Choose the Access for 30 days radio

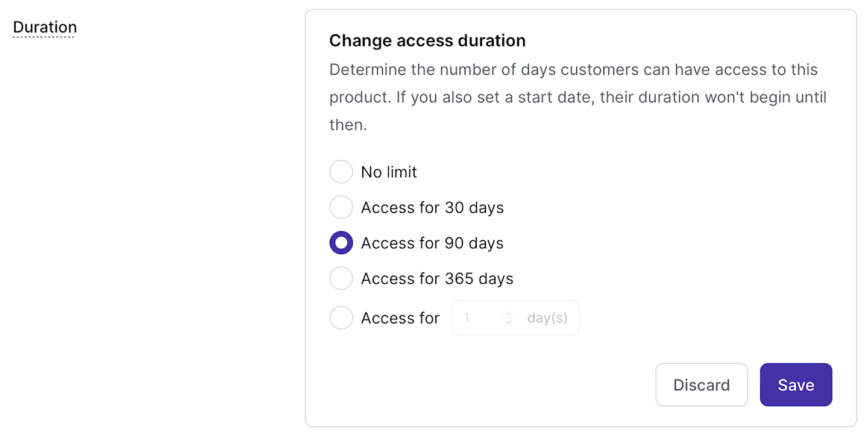coord(341,207)
